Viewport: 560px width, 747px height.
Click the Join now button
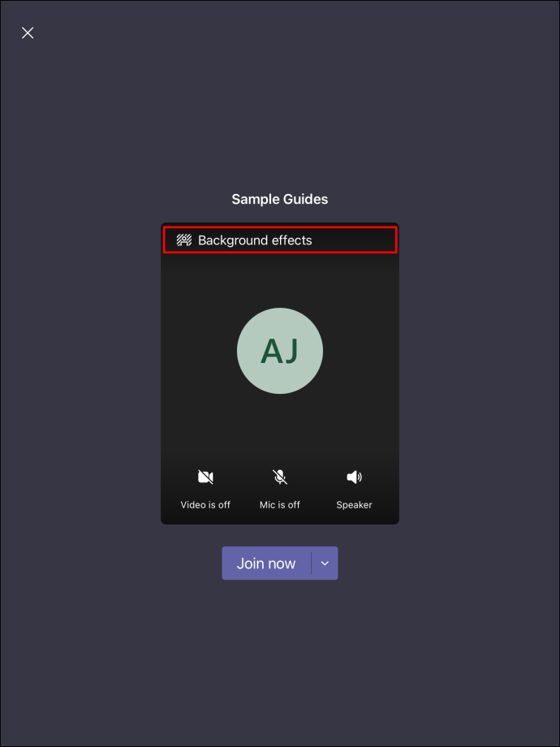coord(266,563)
